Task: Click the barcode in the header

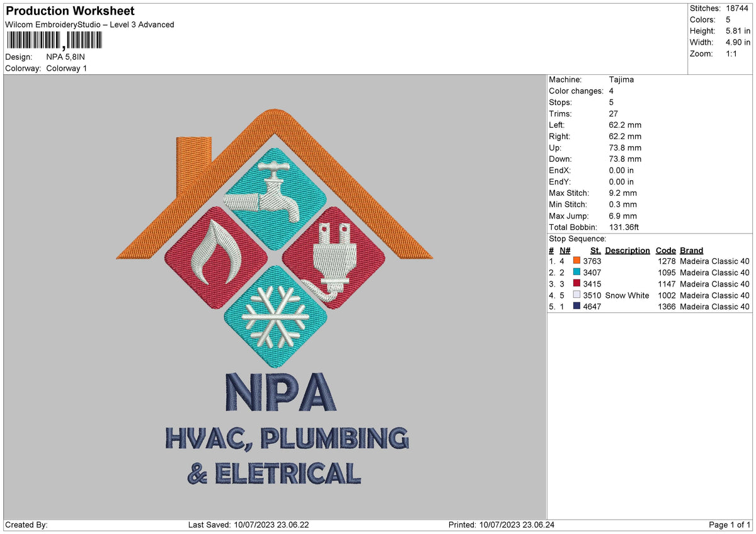Action: (x=54, y=41)
